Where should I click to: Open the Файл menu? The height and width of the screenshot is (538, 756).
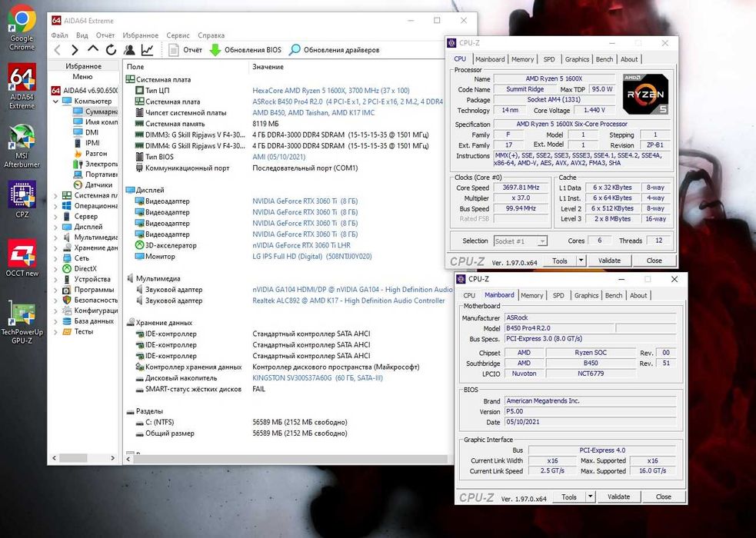pos(59,35)
